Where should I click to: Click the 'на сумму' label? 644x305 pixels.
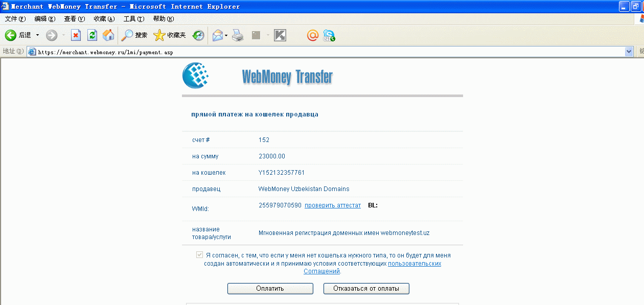click(205, 156)
